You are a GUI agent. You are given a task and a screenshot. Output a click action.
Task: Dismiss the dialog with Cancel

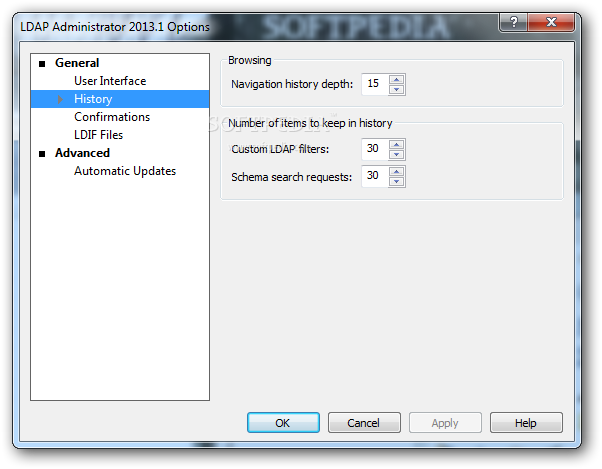pyautogui.click(x=364, y=423)
